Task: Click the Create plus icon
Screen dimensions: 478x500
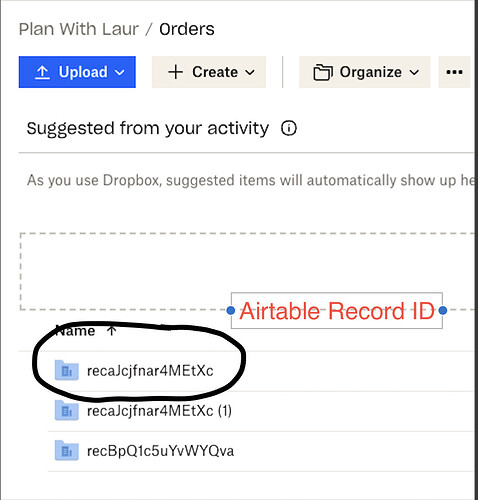Action: [x=176, y=72]
